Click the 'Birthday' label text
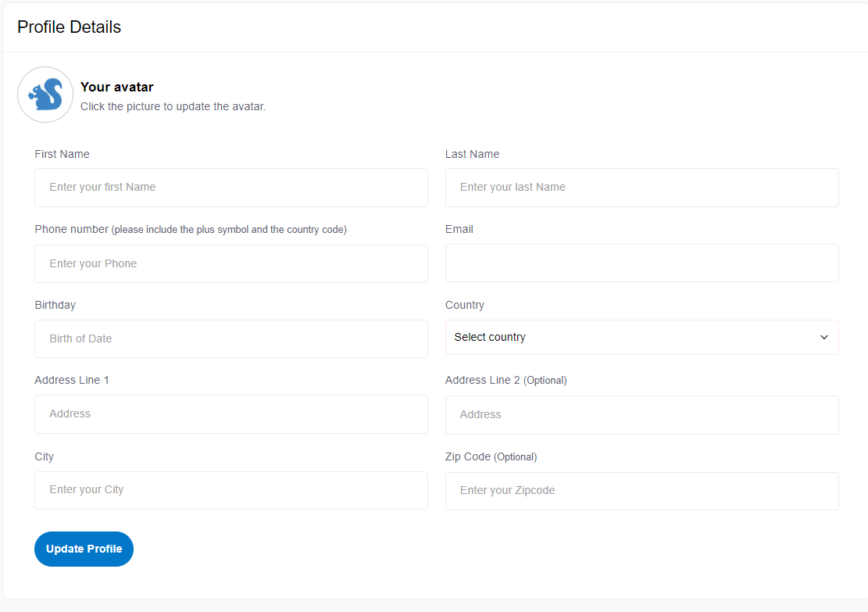The image size is (868, 612). (55, 305)
